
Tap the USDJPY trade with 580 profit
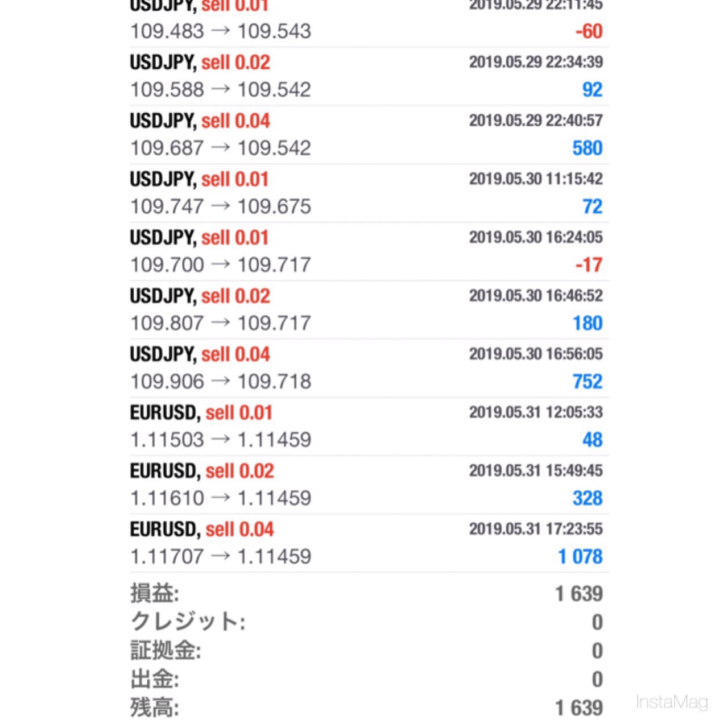(x=364, y=135)
